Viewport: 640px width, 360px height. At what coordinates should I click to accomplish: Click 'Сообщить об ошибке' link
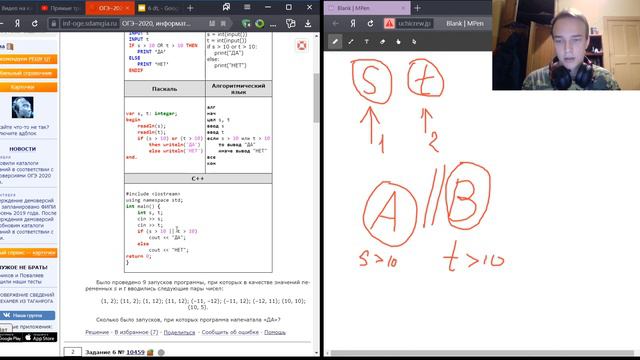230,332
